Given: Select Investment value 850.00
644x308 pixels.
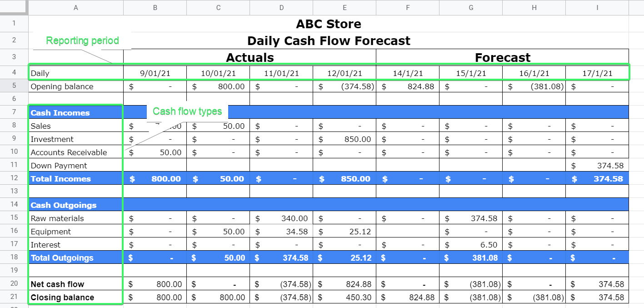Looking at the screenshot, I should [x=344, y=139].
